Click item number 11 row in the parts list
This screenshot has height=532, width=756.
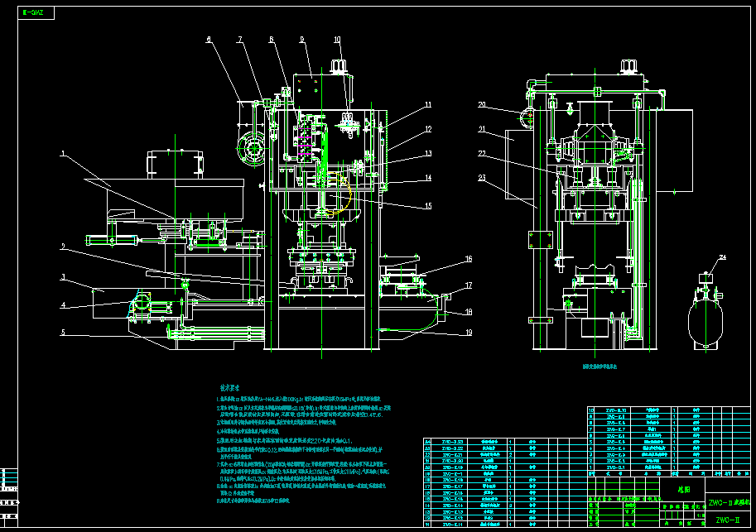[x=505, y=524]
